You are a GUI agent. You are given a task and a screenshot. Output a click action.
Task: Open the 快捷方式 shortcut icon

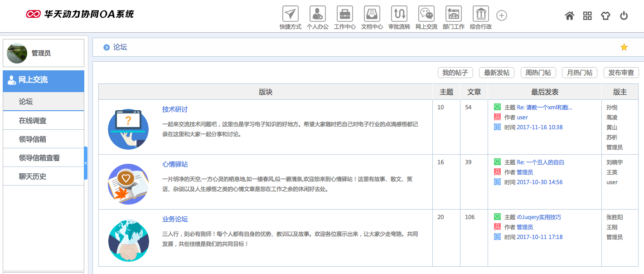pos(290,14)
